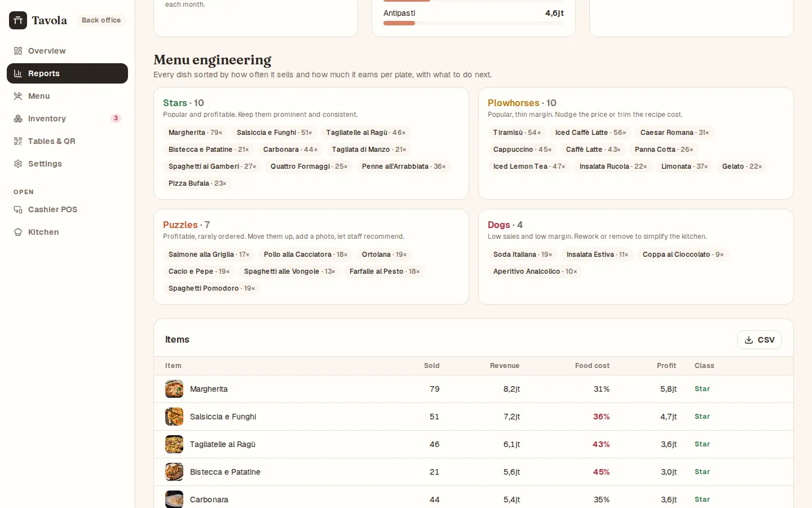The height and width of the screenshot is (508, 812).
Task: Click the Iced Lemon Tea 47× chip
Action: 529,167
